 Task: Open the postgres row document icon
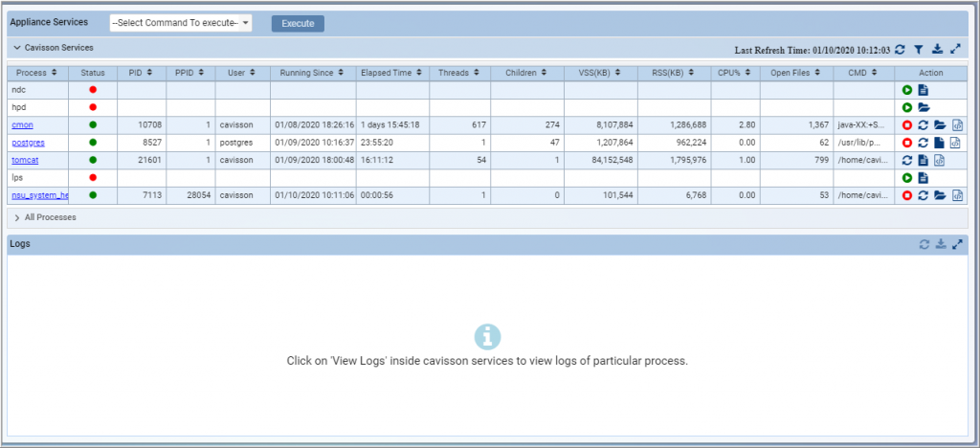pos(939,143)
